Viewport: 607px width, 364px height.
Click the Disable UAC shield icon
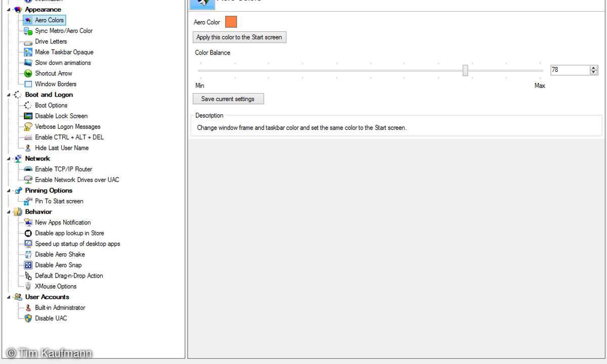click(28, 318)
